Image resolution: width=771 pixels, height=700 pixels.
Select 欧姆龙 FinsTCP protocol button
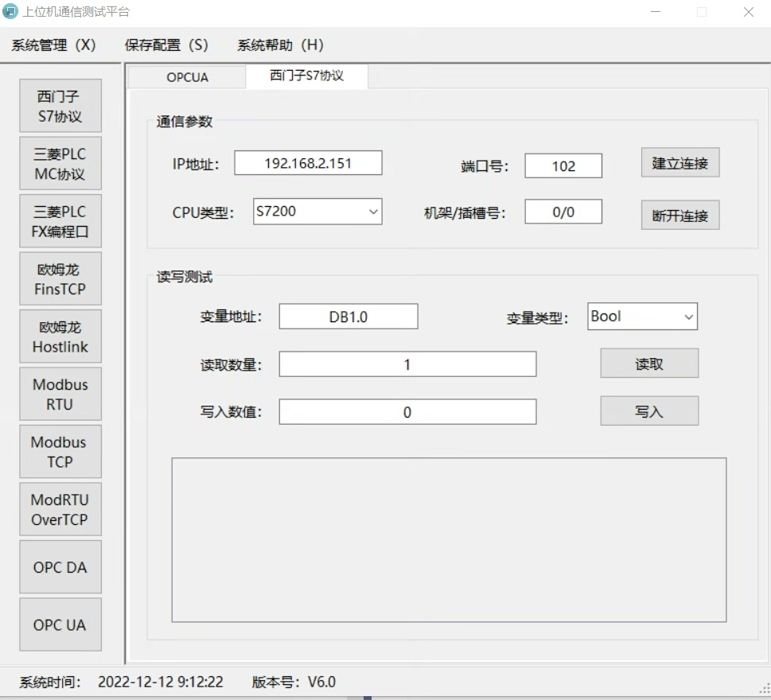60,279
